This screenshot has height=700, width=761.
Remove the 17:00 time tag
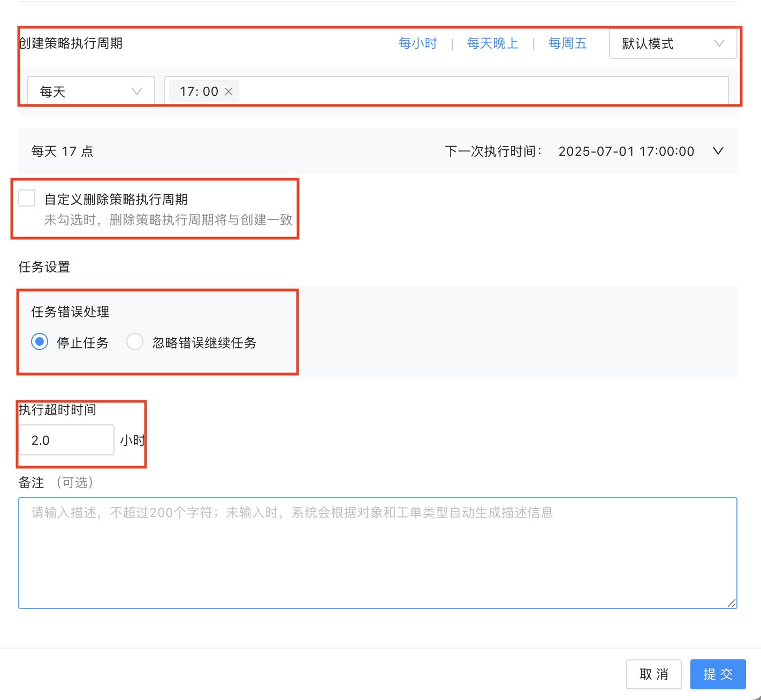[x=229, y=92]
